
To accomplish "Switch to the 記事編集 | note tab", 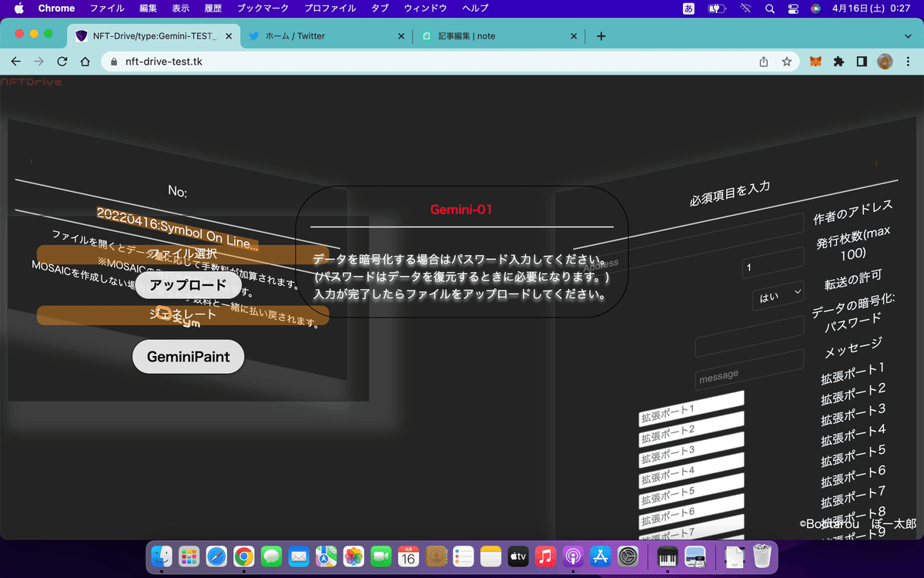I will [498, 36].
